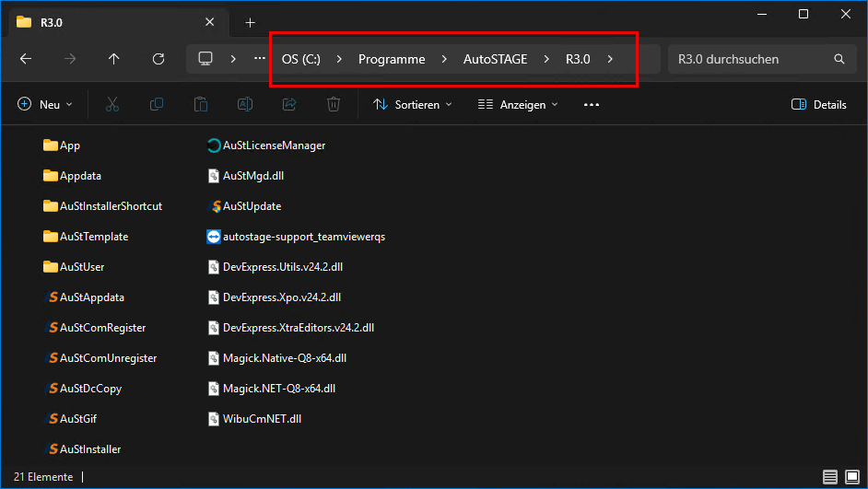868x489 pixels.
Task: Select the AuStUser folder
Action: click(74, 267)
